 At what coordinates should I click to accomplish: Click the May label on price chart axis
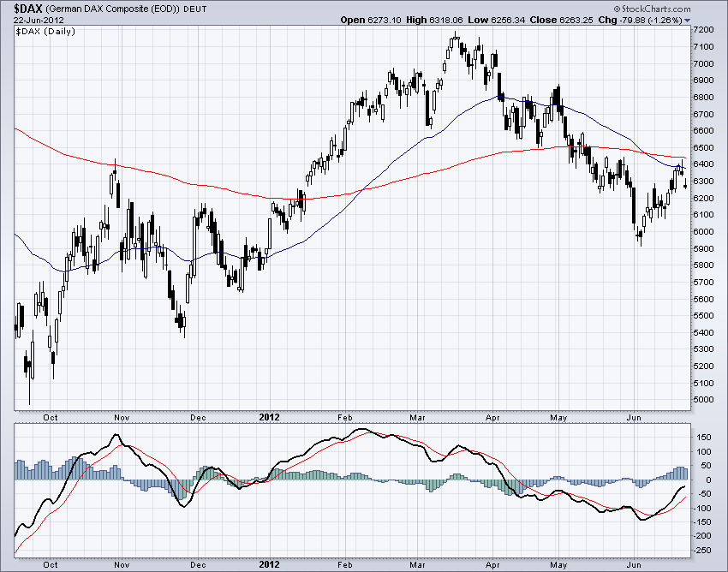click(x=558, y=417)
